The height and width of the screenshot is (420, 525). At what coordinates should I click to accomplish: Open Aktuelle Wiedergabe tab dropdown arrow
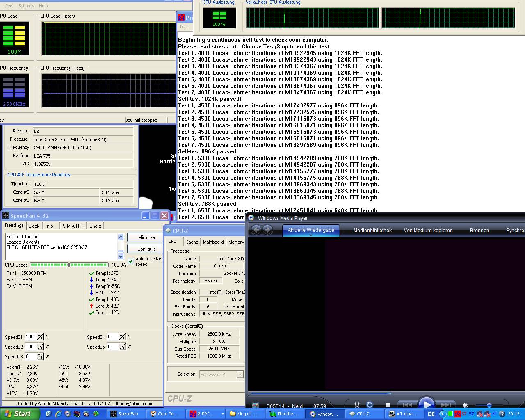coord(311,235)
